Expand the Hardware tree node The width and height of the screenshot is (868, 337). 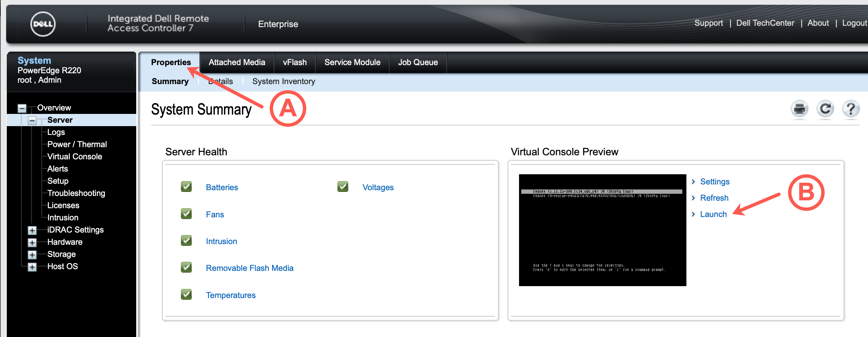[x=32, y=242]
